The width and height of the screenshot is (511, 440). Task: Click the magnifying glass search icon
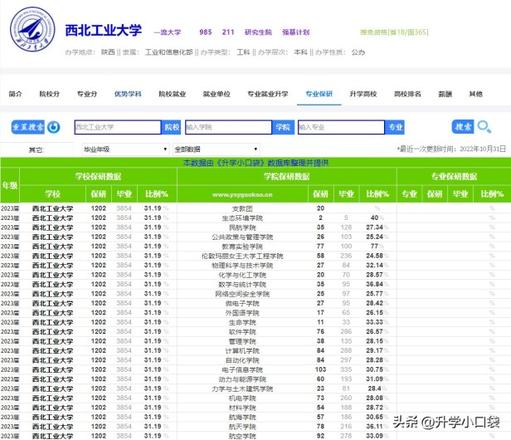coord(484,127)
